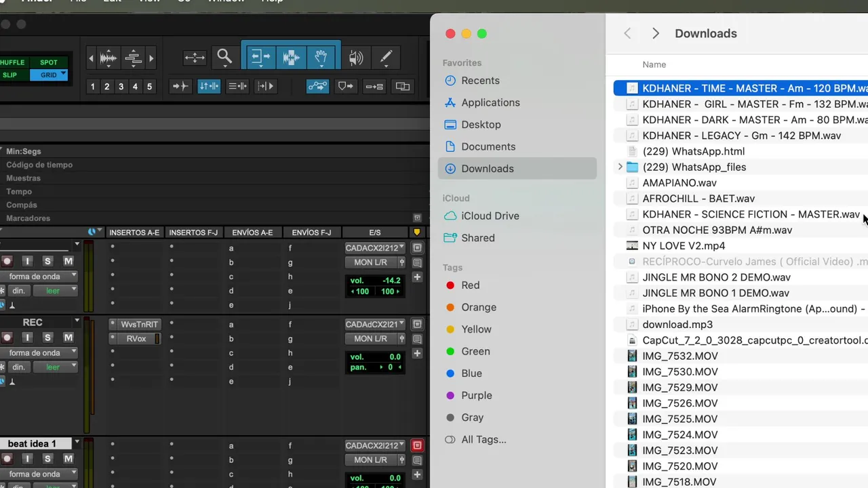This screenshot has height=488, width=868.
Task: Click the plus icon on REC track
Action: coord(417,353)
